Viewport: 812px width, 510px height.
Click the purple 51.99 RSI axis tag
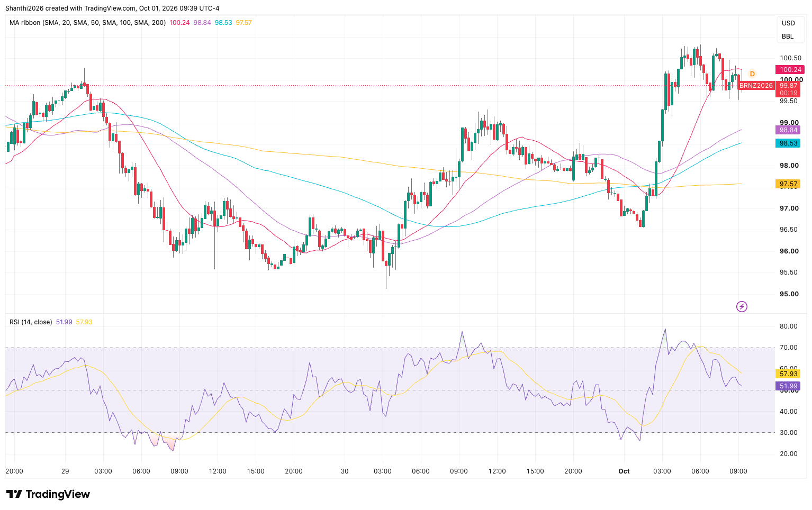pos(788,387)
